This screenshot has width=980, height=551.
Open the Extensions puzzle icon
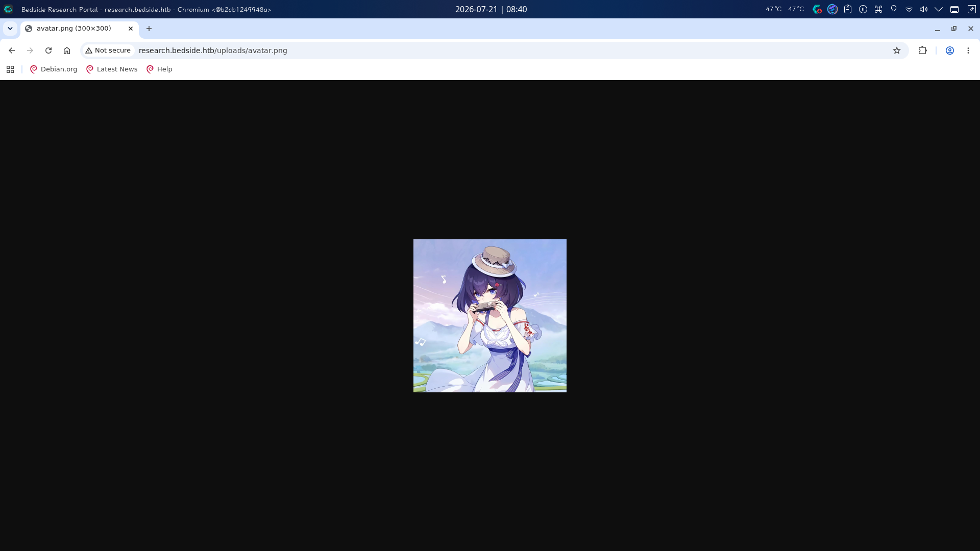click(x=922, y=51)
